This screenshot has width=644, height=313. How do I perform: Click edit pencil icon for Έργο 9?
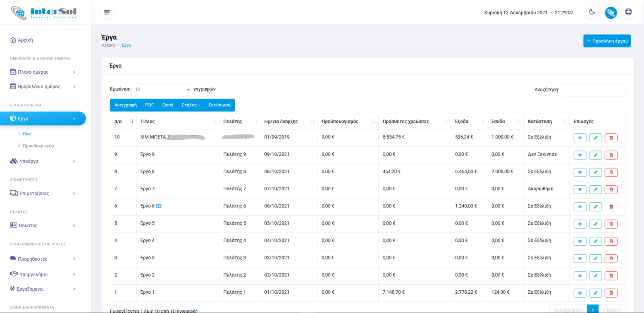point(595,155)
